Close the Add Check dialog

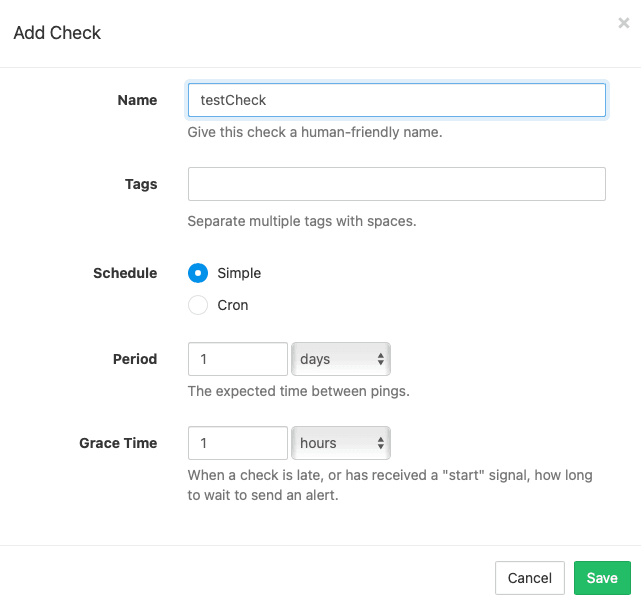click(x=623, y=23)
